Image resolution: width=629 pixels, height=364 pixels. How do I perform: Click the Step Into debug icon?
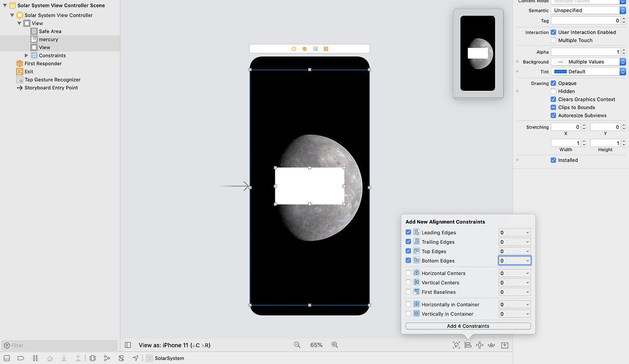pyautogui.click(x=64, y=358)
